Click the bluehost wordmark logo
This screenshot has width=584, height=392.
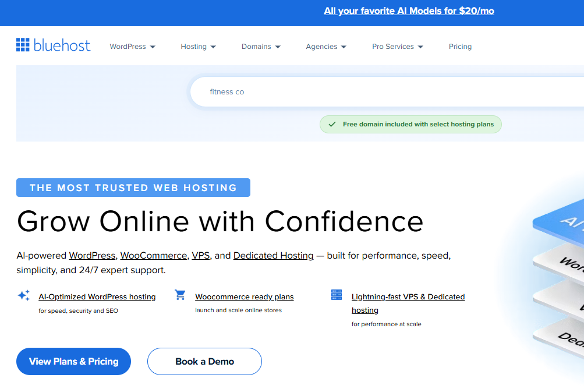pos(62,45)
